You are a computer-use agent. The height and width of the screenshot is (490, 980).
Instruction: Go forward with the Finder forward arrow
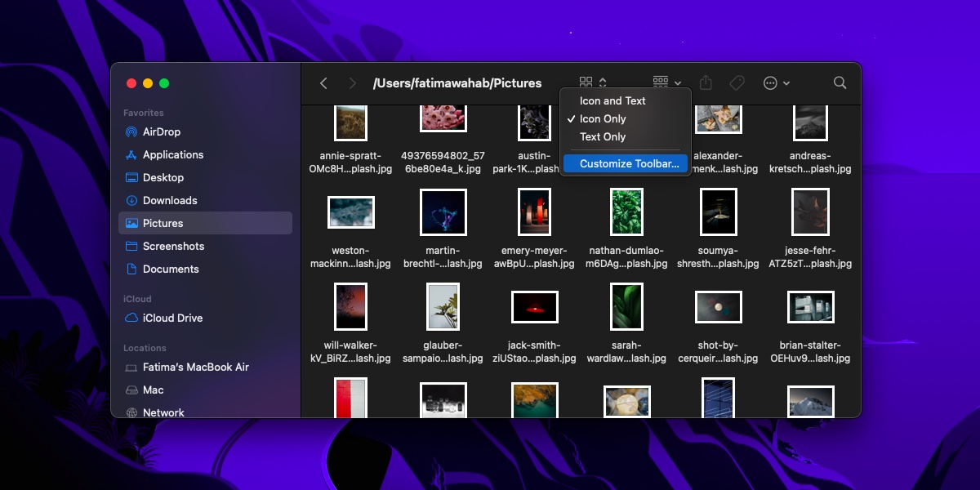coord(352,83)
